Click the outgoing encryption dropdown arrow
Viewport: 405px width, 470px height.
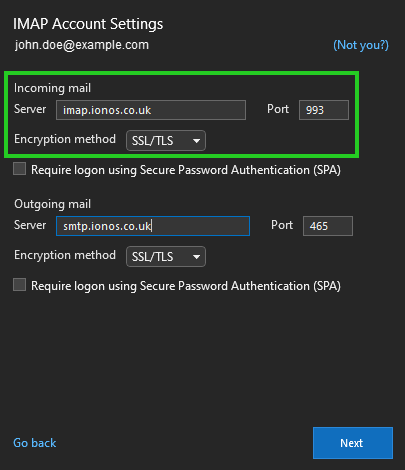(x=197, y=257)
